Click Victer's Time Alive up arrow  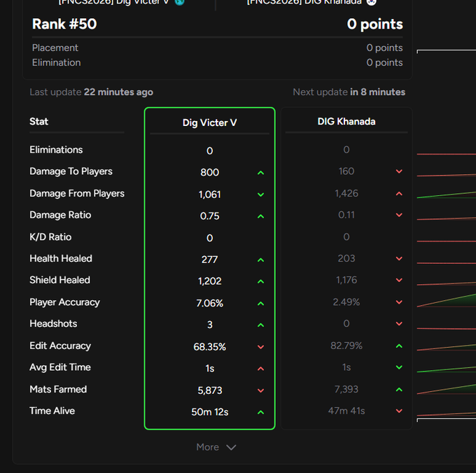click(x=260, y=412)
